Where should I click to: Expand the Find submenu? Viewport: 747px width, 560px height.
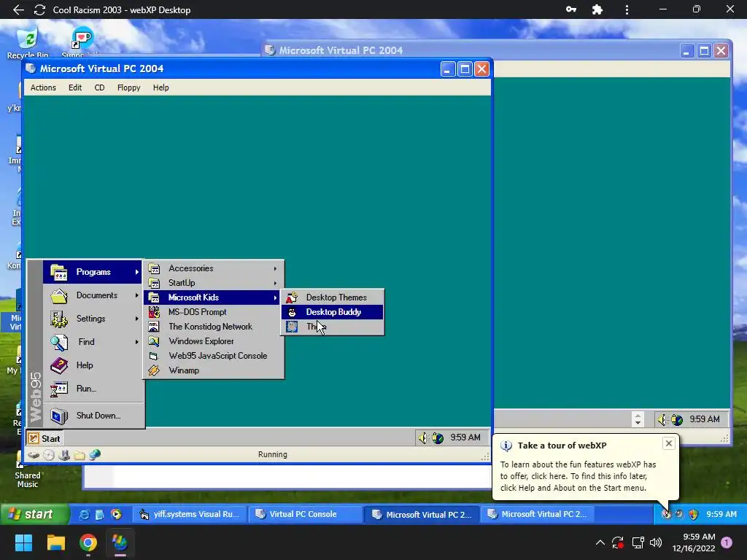click(x=93, y=342)
